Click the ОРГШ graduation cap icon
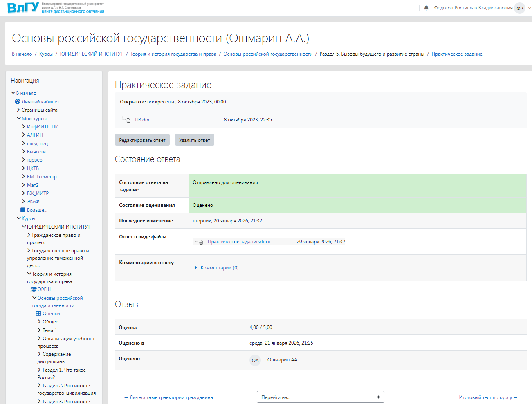Viewport: 532px width, 404px height. coord(34,290)
